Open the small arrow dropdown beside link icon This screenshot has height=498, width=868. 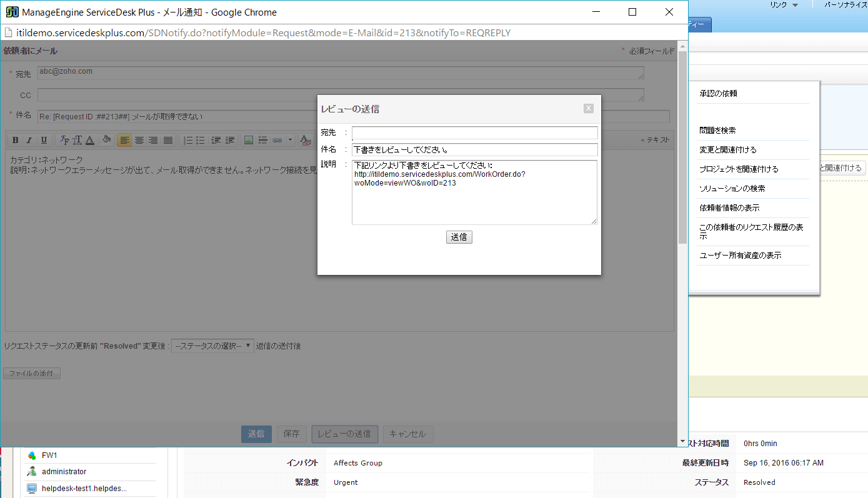[290, 140]
